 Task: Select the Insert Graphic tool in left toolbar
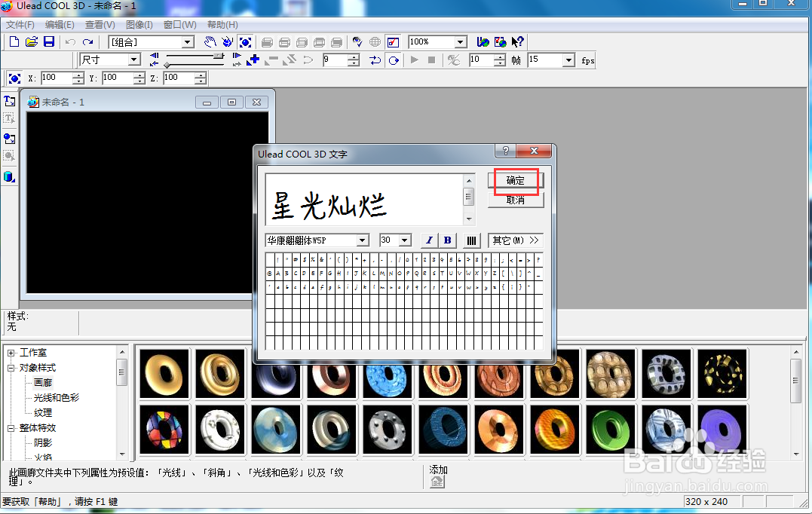click(x=9, y=138)
